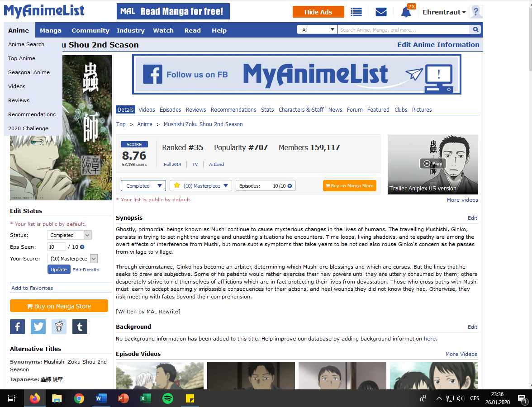Open the Manga menu
Viewport: 532px width, 407px height.
51,30
